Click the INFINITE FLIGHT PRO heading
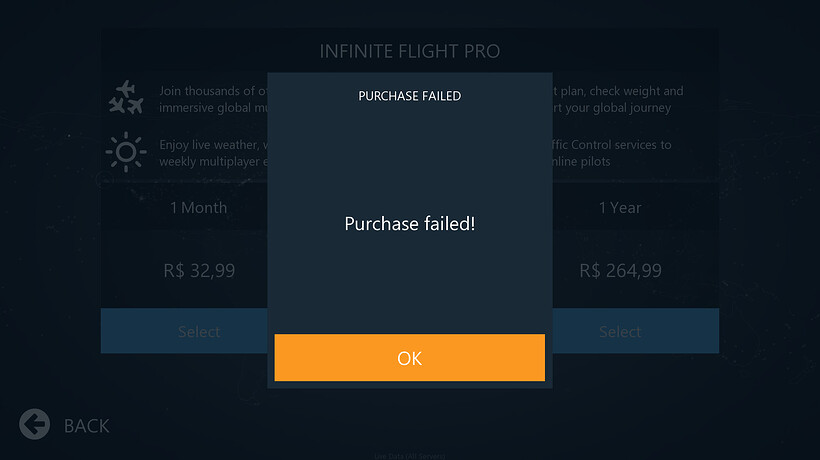The width and height of the screenshot is (820, 460). tap(410, 51)
